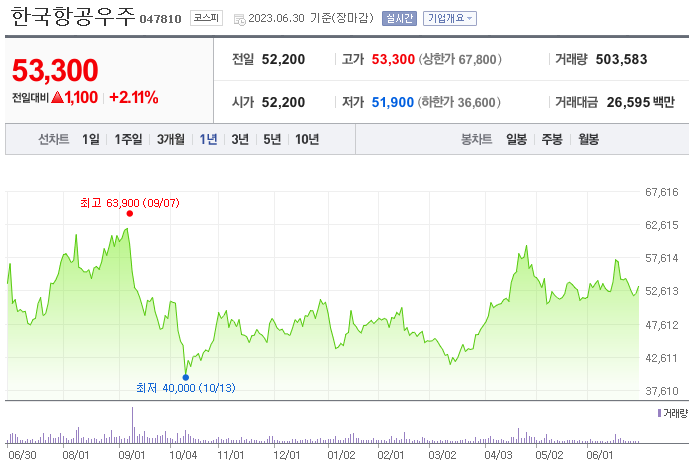The image size is (689, 473).
Task: Click the 코스피 market badge
Action: [206, 18]
